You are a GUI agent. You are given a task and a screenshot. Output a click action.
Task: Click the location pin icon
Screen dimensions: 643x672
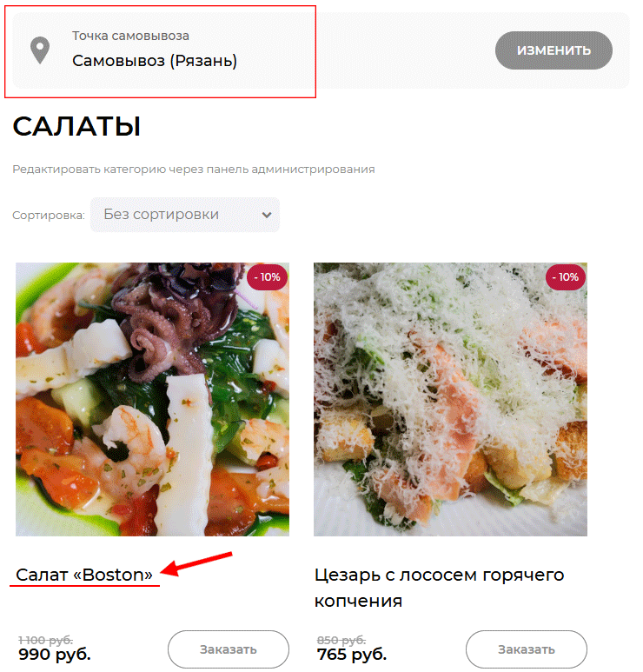pos(40,50)
